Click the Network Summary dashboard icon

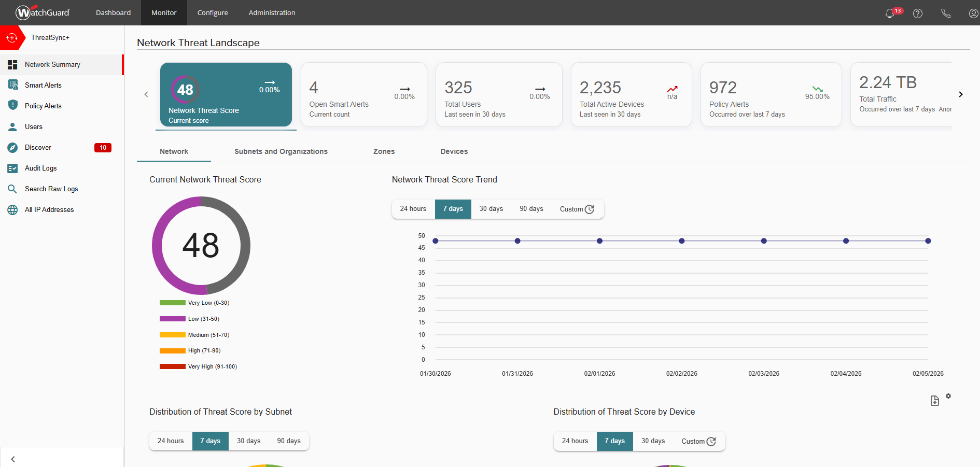[x=12, y=65]
